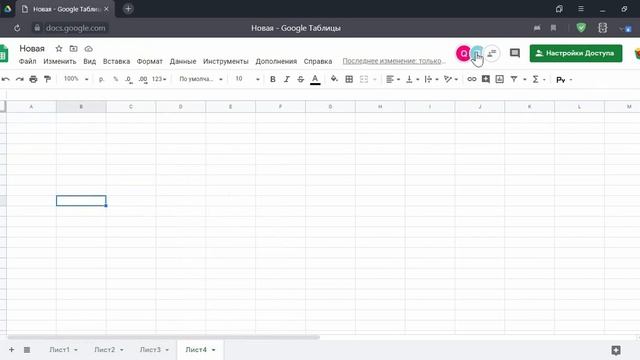This screenshot has width=640, height=360.
Task: Open the Файл menu
Action: coord(27,61)
